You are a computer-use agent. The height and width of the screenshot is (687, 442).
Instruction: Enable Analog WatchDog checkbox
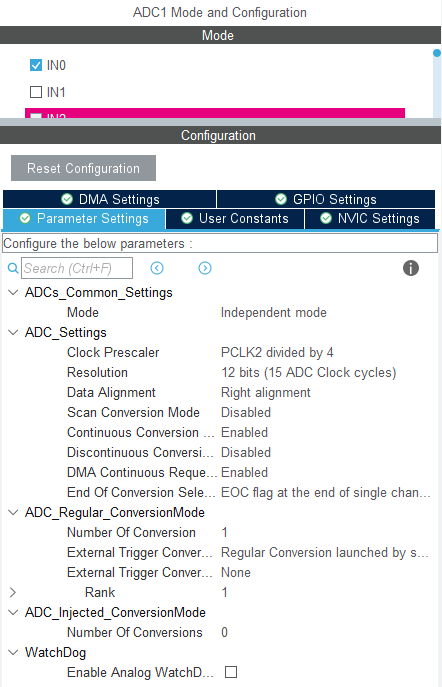point(231,672)
